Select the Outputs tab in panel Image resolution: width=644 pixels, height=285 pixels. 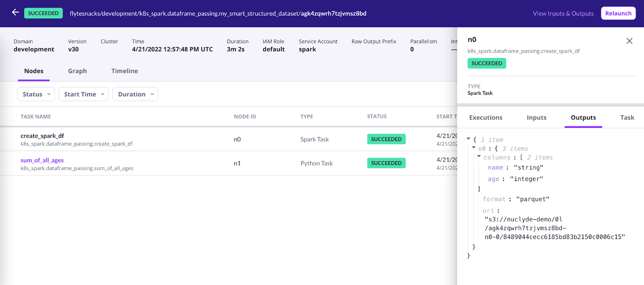(x=583, y=118)
